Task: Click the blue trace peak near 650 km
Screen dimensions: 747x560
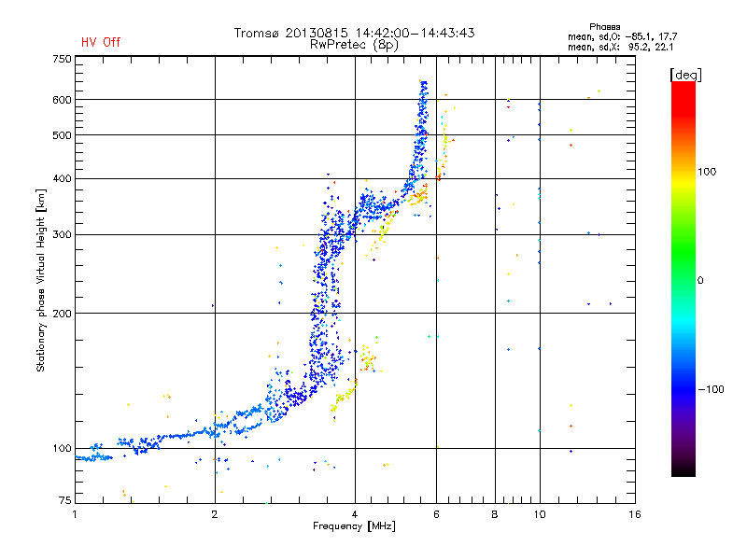Action: point(423,88)
